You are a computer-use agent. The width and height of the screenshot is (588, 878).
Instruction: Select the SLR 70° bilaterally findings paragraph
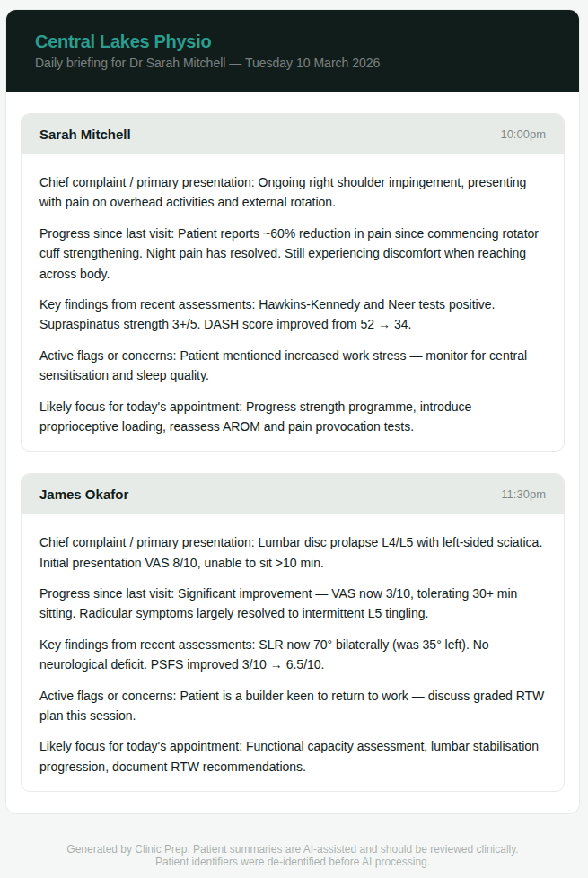tap(264, 654)
